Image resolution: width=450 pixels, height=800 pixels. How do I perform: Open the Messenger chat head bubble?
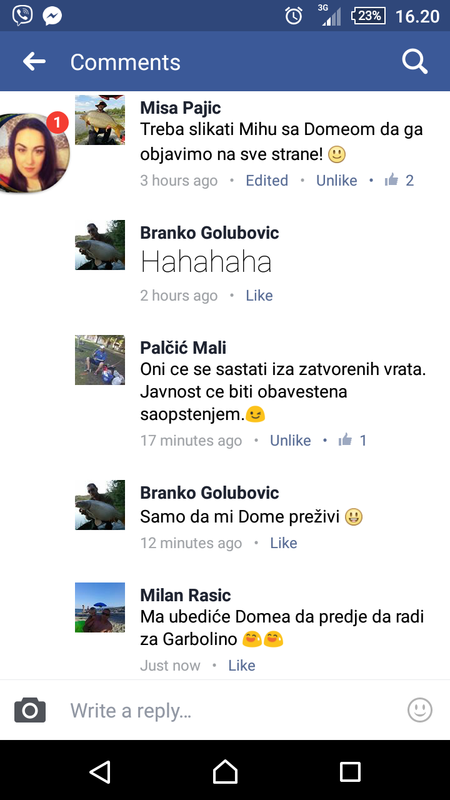(35, 153)
